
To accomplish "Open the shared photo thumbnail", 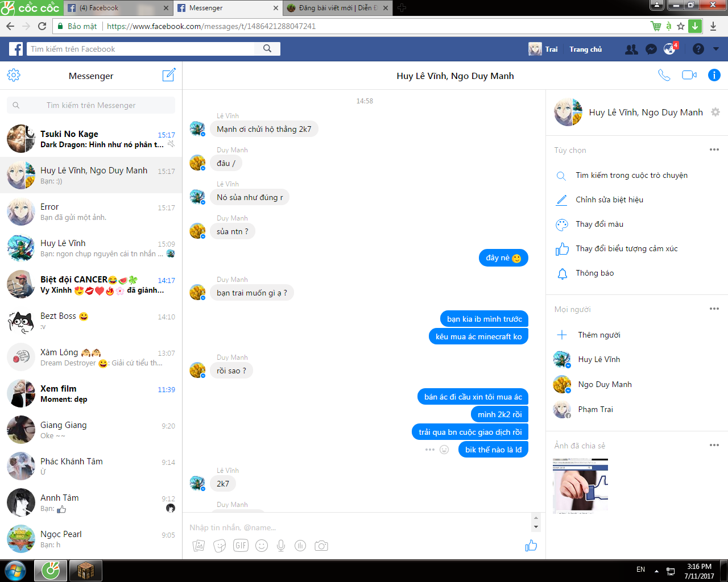I will (580, 485).
